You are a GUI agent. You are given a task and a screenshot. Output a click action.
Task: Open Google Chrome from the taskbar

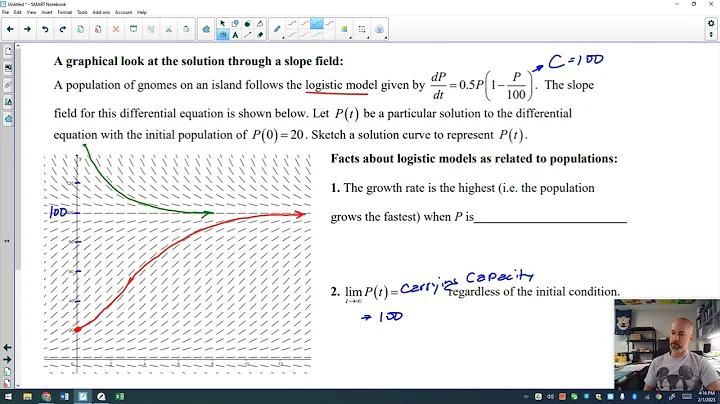click(x=46, y=397)
